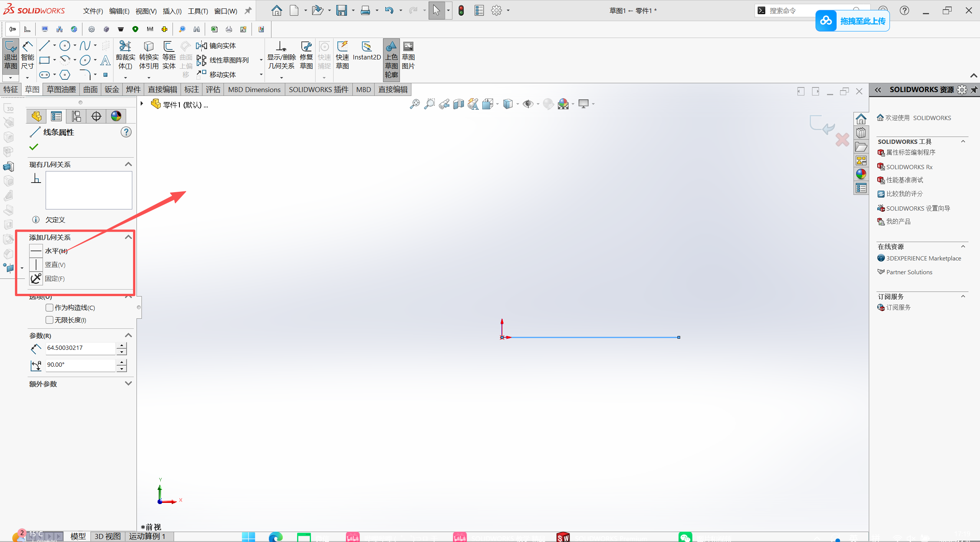The image size is (980, 542).
Task: Expand the Additional Parameters (额外参数) section
Action: point(128,384)
